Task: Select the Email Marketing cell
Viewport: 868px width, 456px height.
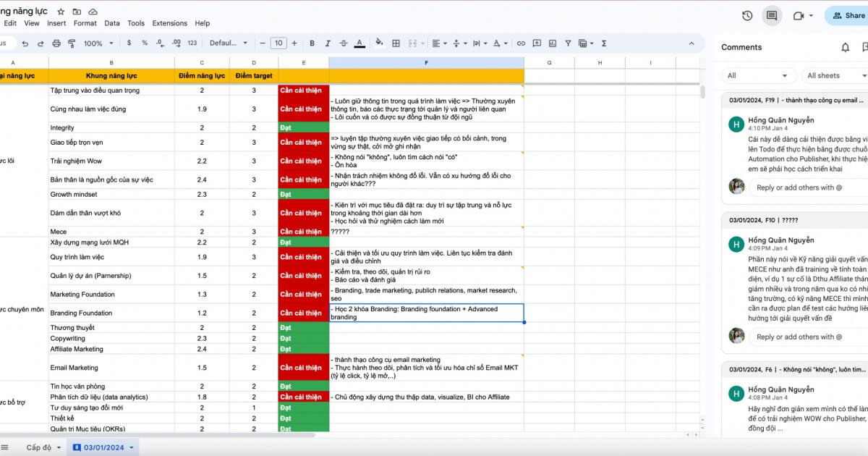Action: pyautogui.click(x=111, y=368)
